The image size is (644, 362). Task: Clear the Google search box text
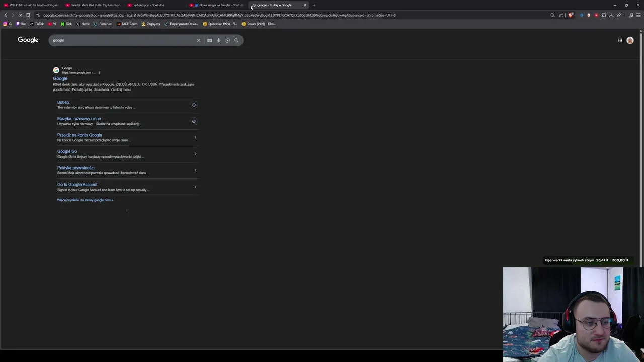tap(198, 40)
